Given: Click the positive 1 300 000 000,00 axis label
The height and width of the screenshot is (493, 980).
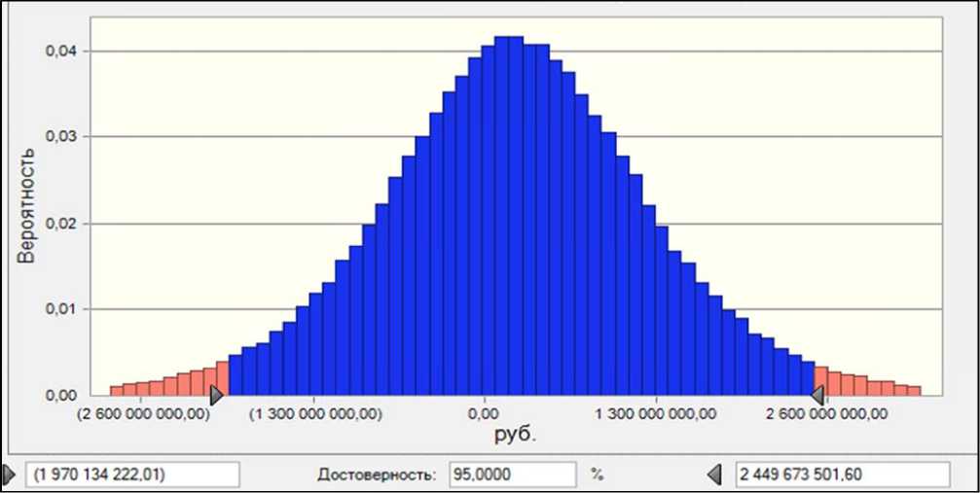Looking at the screenshot, I should [656, 413].
